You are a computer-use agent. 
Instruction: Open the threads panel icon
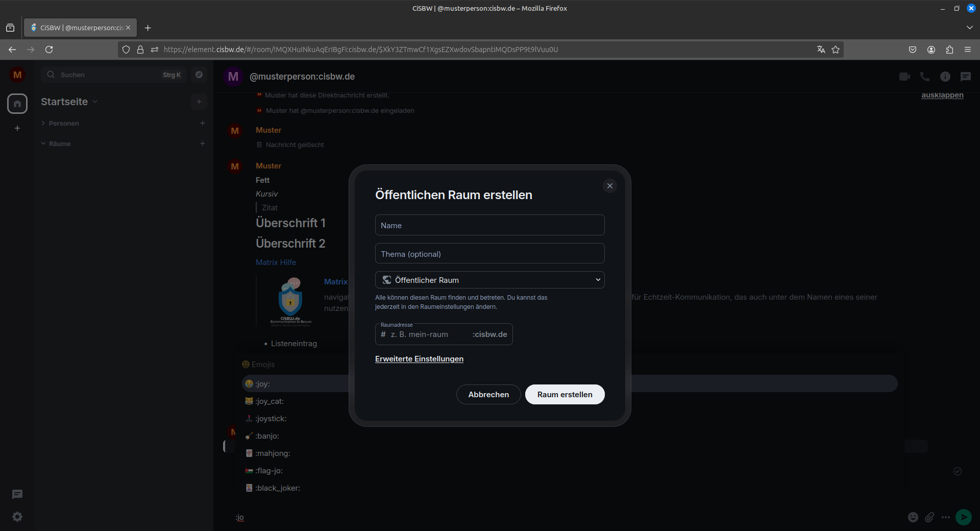pyautogui.click(x=965, y=77)
